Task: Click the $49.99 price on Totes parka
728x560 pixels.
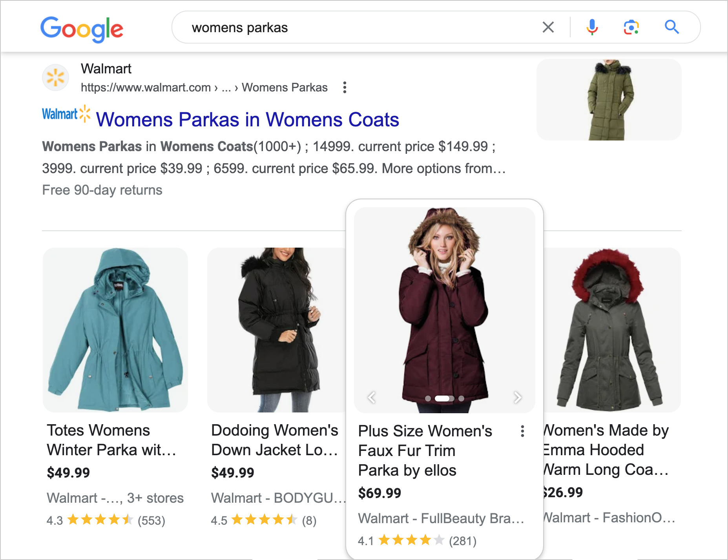Action: (68, 472)
